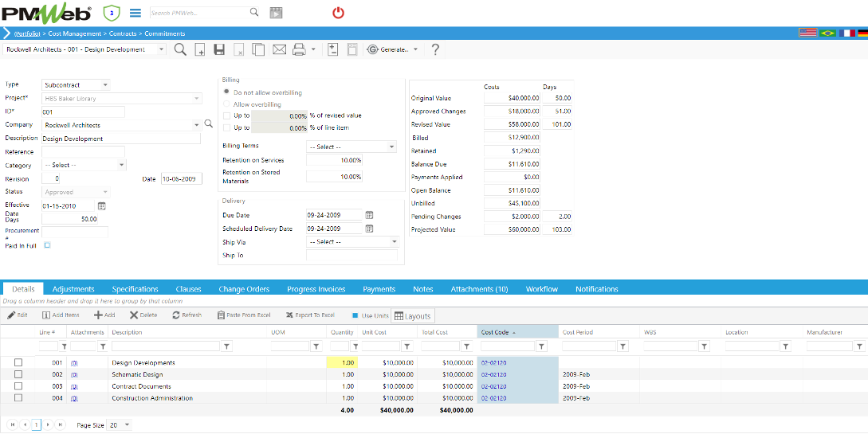Check Up to percent of line item

coord(226,127)
